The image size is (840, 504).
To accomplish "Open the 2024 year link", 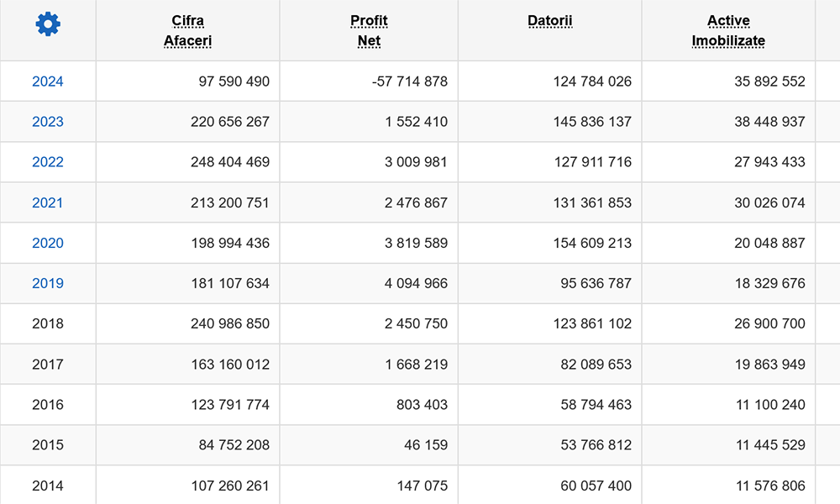I will [x=48, y=81].
